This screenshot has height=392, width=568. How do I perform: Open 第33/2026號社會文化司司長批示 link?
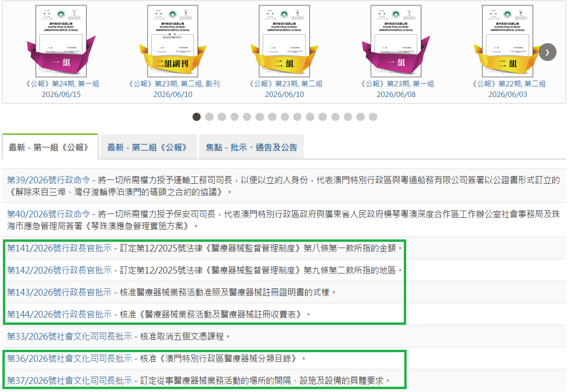[70, 336]
